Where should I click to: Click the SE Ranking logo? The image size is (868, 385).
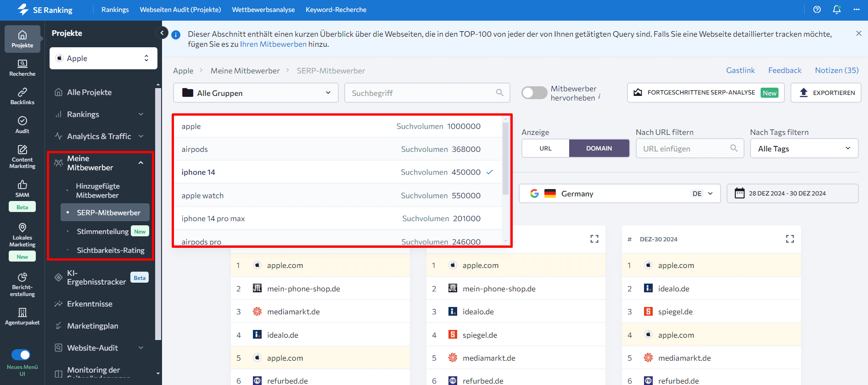[x=45, y=10]
